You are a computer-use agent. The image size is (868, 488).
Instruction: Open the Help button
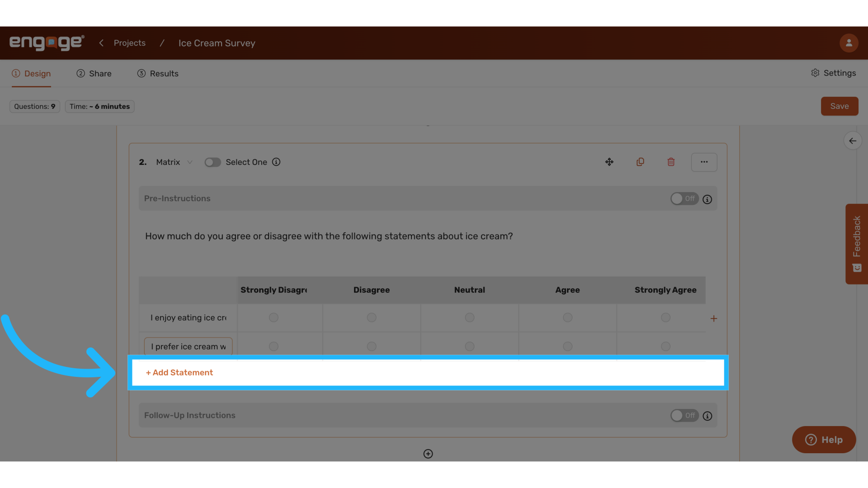coord(824,440)
